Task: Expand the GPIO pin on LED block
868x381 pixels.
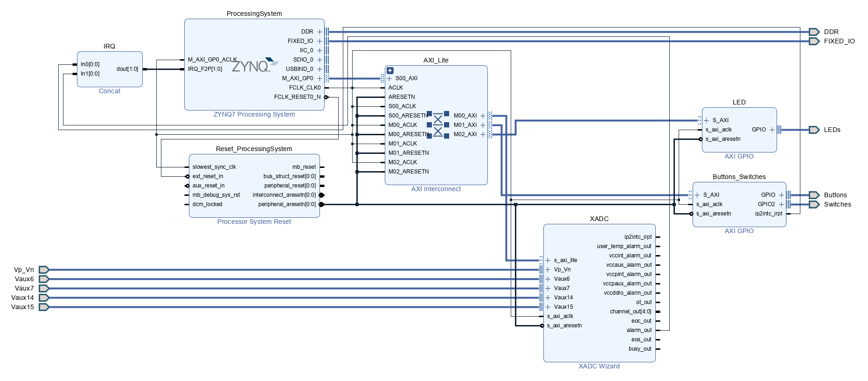Action: pos(772,130)
